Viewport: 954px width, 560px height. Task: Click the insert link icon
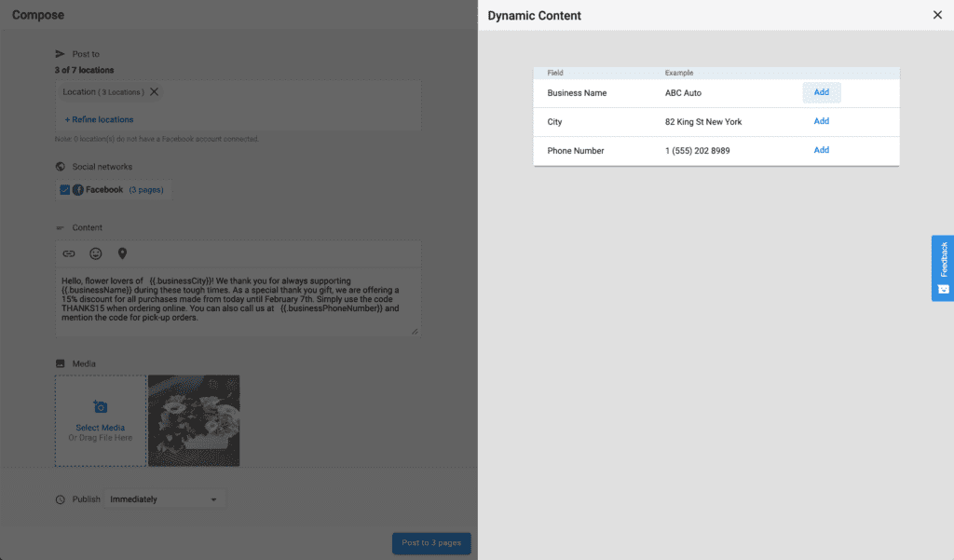click(x=69, y=253)
